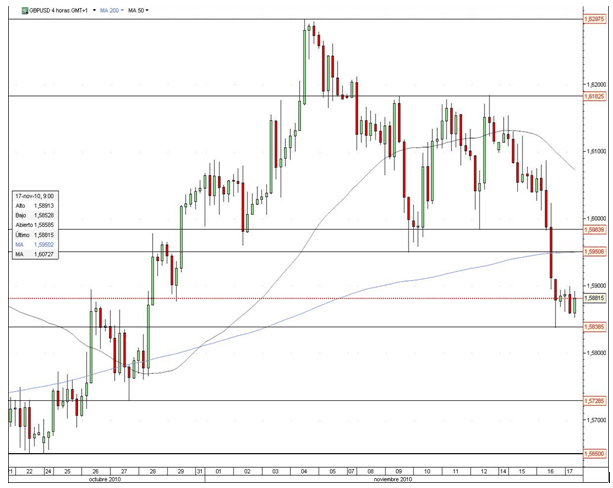Click date 22 on the time axis
The height and width of the screenshot is (488, 613).
coord(29,472)
